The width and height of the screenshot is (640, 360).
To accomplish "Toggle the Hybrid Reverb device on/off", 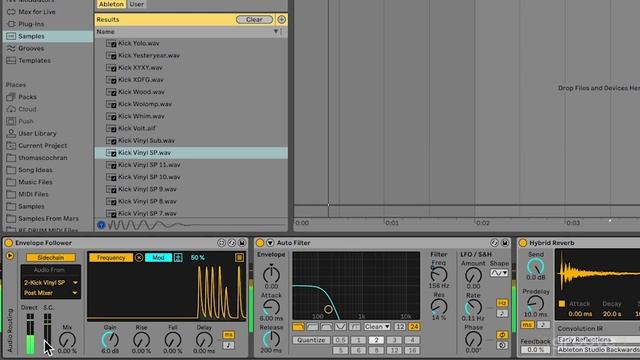I will (x=522, y=243).
